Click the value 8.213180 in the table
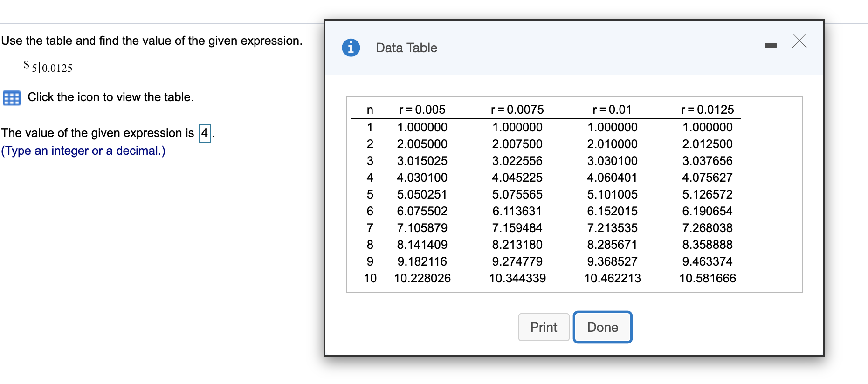 [x=517, y=245]
